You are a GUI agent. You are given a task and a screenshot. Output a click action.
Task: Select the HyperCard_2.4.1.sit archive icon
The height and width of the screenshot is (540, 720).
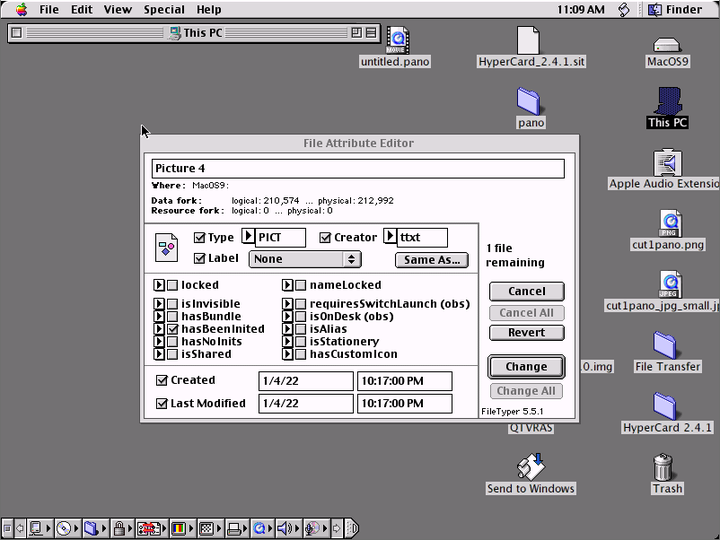click(530, 42)
